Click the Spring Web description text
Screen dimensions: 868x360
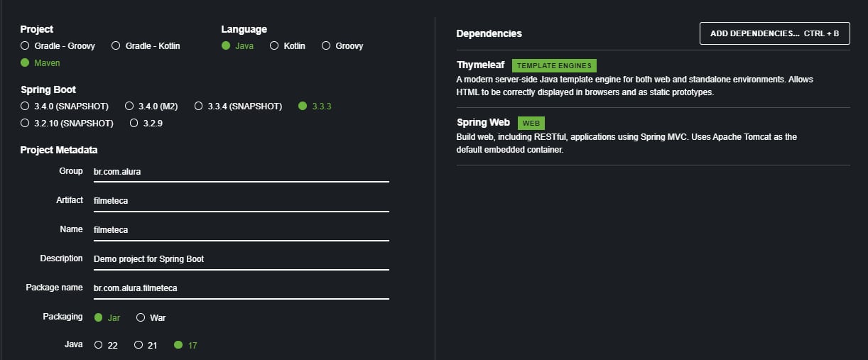click(626, 143)
